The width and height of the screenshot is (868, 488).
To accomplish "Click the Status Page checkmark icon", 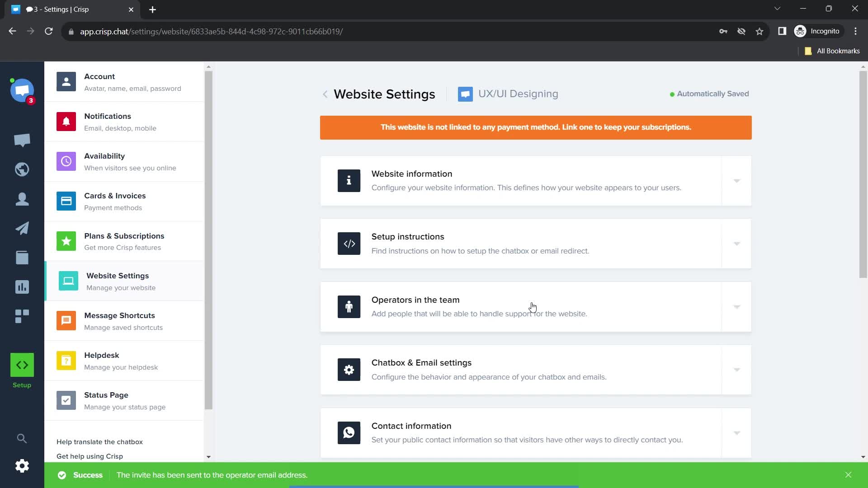I will click(x=66, y=400).
